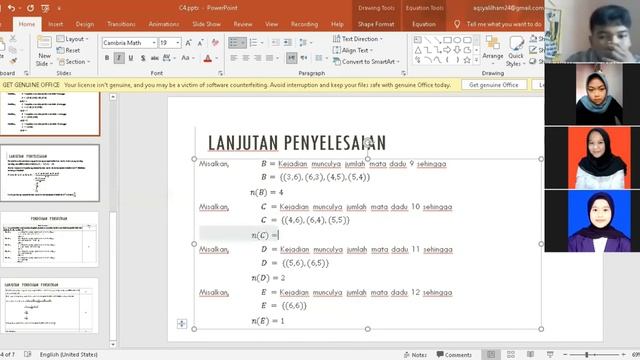Select the oval shape in shapes gallery
This screenshot has width=640, height=360.
click(x=457, y=40)
